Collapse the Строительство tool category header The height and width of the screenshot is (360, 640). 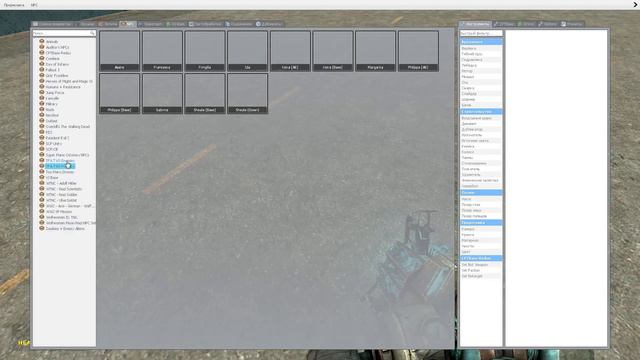tap(481, 111)
